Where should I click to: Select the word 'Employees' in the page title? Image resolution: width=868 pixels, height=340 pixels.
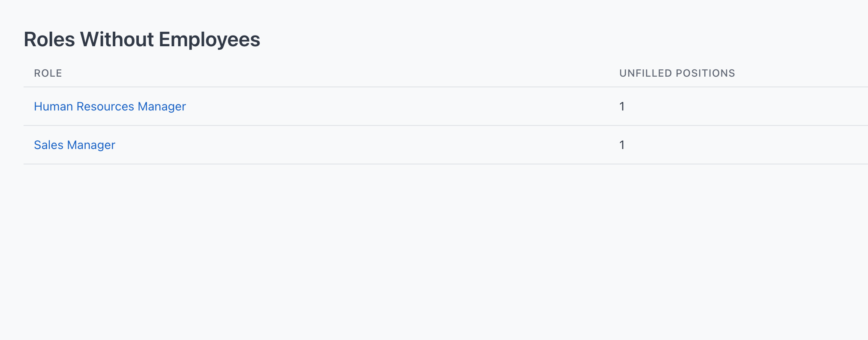point(210,40)
